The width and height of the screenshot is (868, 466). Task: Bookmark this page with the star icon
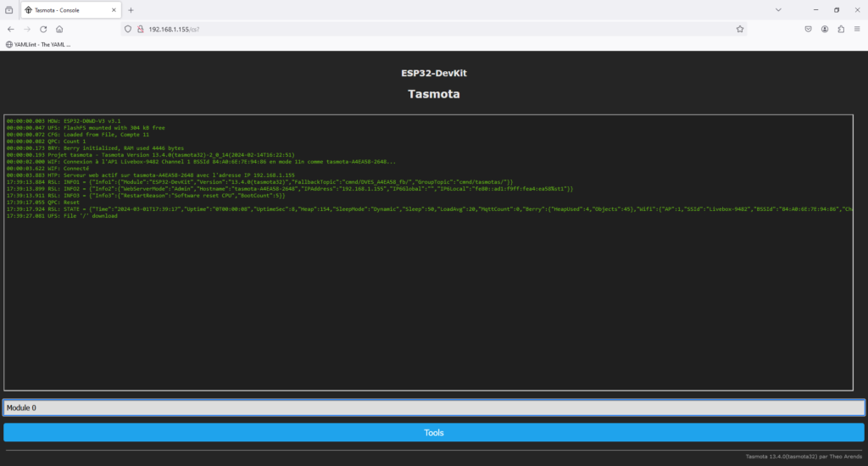pos(739,30)
